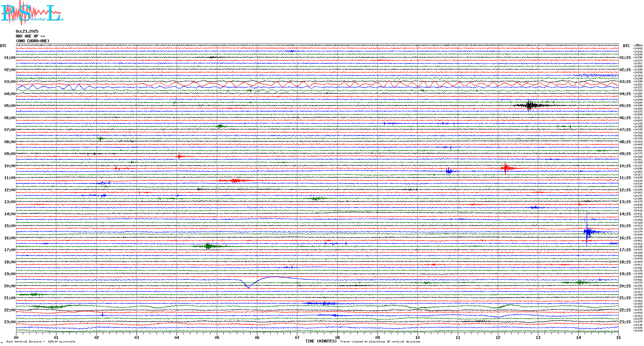Click the (ANO CHORA-HHE) channel label

pos(33,41)
